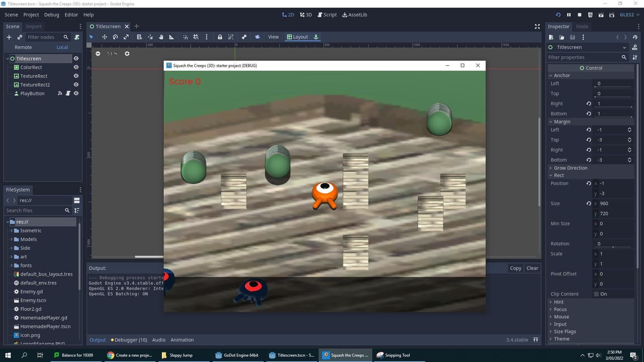Screen dimensions: 644x362
Task: Select the Move Mode tool
Action: [105, 37]
